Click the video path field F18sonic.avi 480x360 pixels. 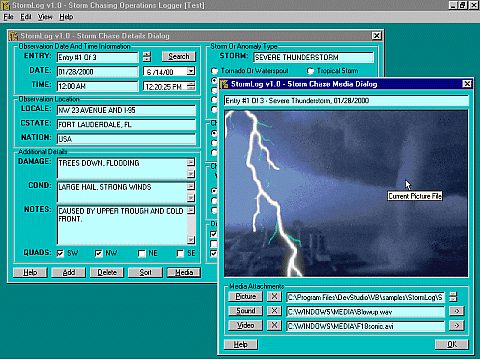point(365,326)
